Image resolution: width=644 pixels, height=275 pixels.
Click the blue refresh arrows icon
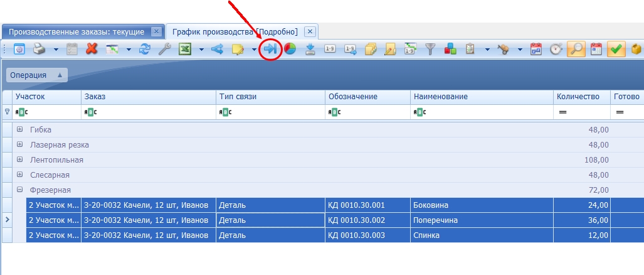(145, 50)
